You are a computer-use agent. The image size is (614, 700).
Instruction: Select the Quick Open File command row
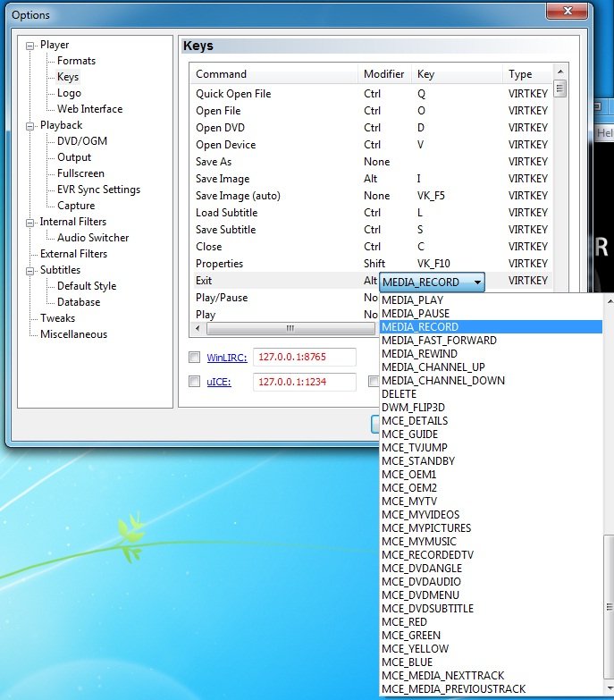[371, 94]
